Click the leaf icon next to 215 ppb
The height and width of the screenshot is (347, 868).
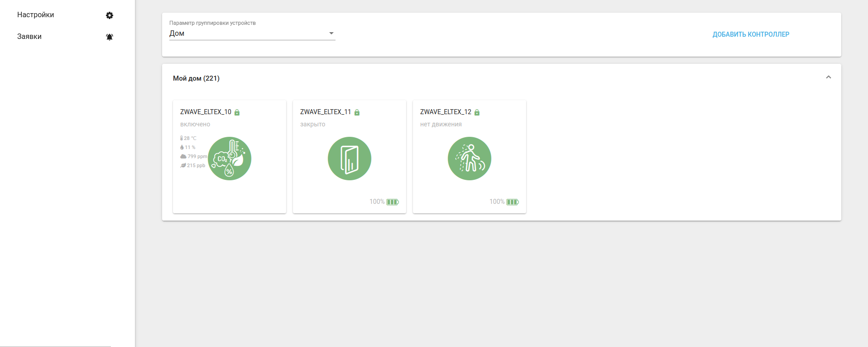click(x=183, y=165)
